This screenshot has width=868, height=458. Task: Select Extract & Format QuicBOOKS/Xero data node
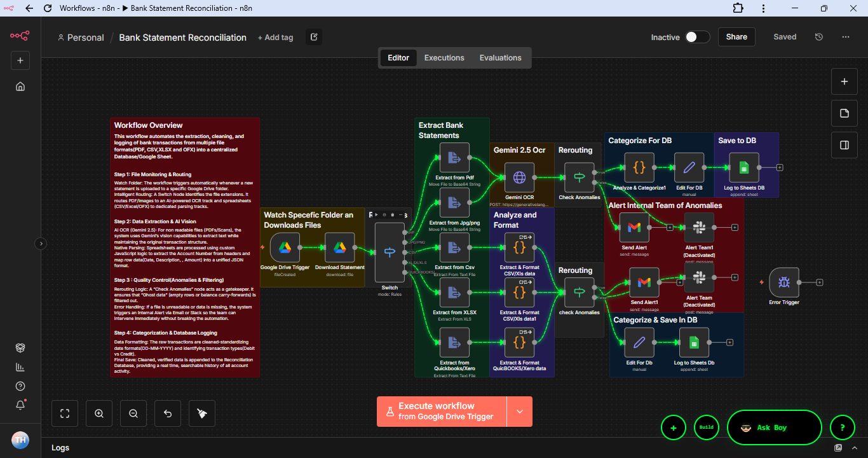pyautogui.click(x=519, y=343)
